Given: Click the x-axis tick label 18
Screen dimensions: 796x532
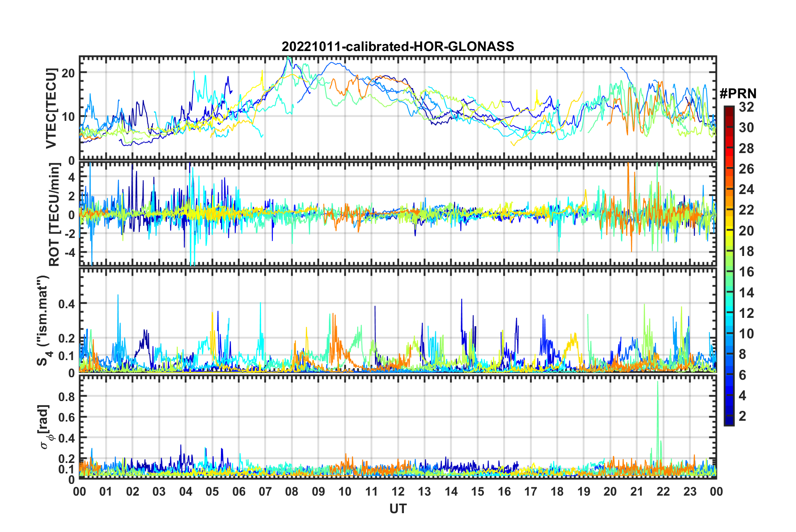Looking at the screenshot, I should coord(557,491).
